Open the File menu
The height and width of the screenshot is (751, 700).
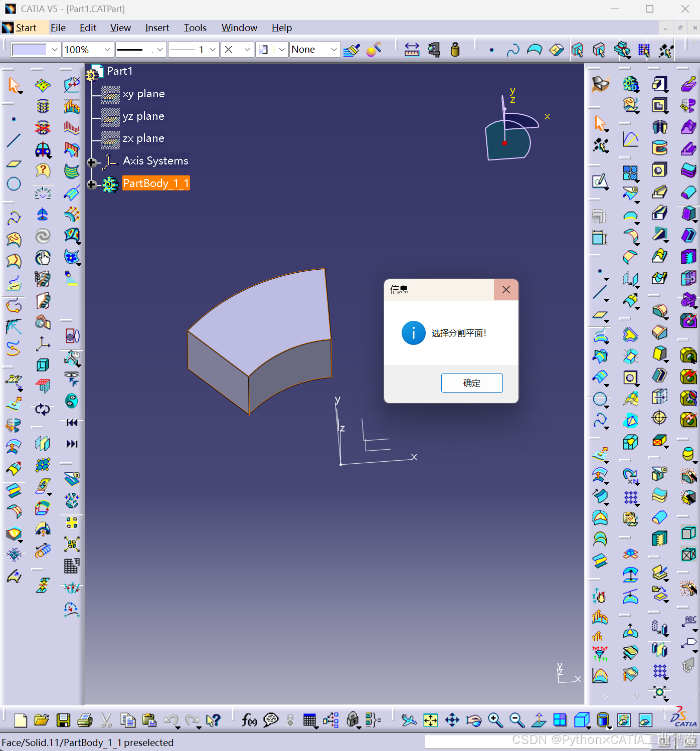(58, 28)
